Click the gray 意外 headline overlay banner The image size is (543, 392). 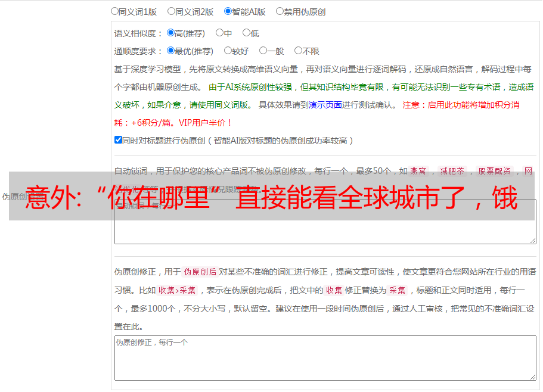point(271,197)
